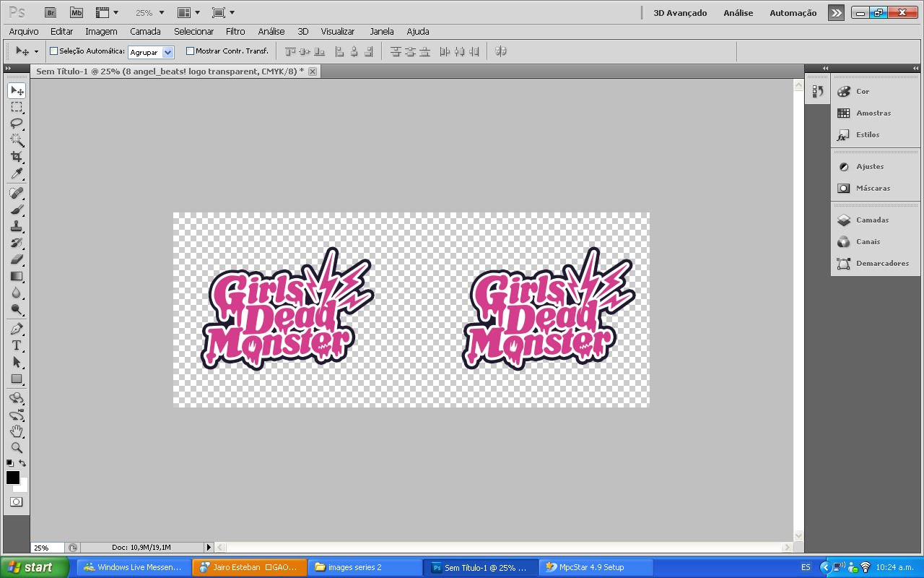Image resolution: width=924 pixels, height=578 pixels.
Task: Open the History panel icon in the dock
Action: pos(818,91)
